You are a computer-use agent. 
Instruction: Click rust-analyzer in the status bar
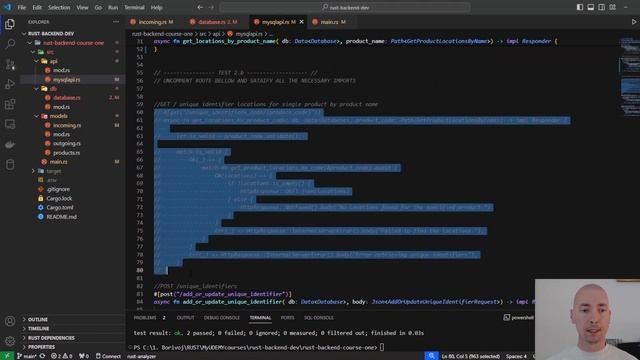(141, 356)
